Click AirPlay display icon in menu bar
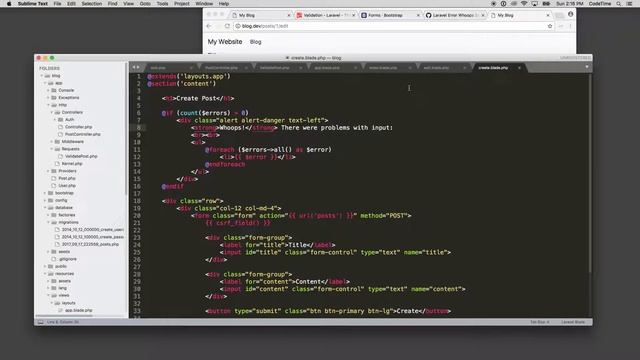The width and height of the screenshot is (640, 360). coord(535,4)
